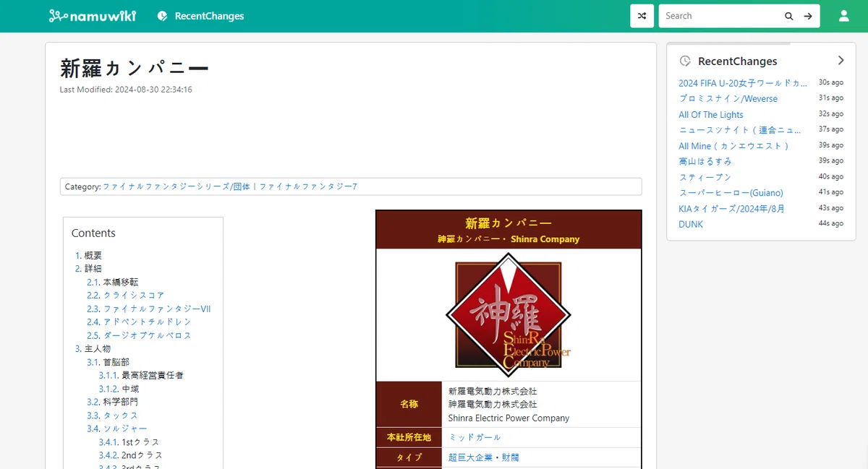Go to a random article with shuffle icon
The width and height of the screenshot is (868, 469).
point(642,16)
